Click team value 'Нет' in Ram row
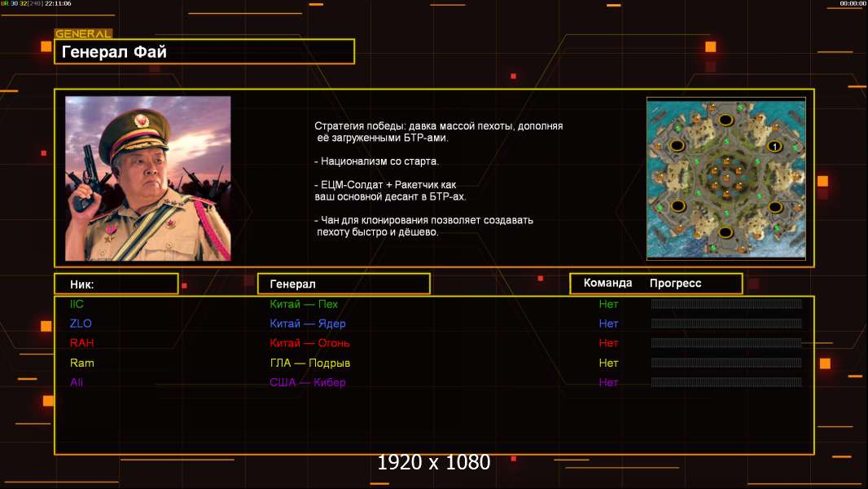The image size is (868, 489). coord(608,363)
